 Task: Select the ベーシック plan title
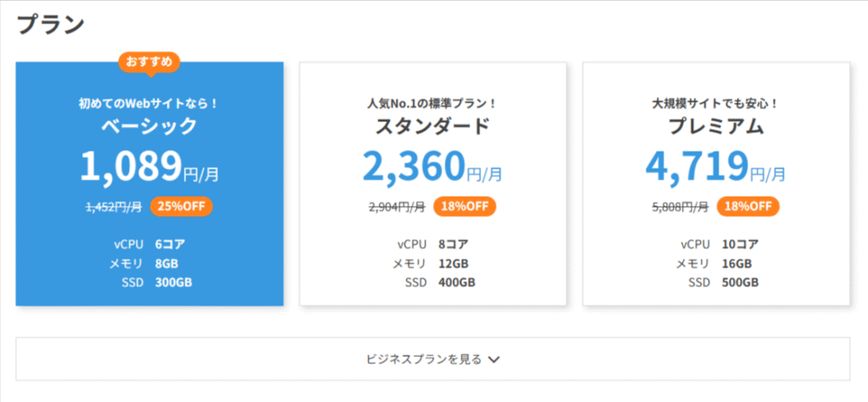[x=149, y=126]
